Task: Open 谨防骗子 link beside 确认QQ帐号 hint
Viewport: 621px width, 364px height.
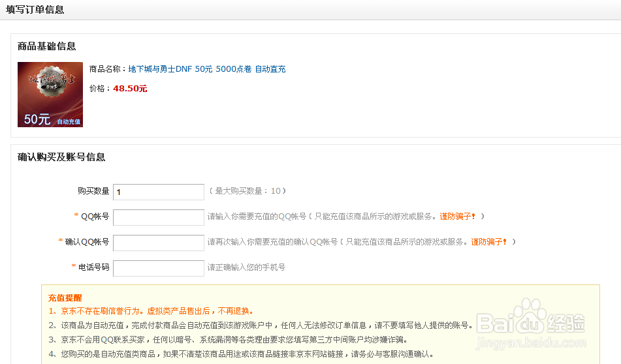Action: [488, 242]
